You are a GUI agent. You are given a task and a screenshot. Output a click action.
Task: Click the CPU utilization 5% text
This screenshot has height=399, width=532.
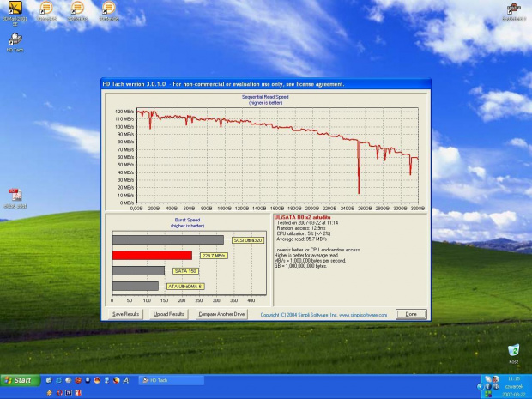tap(304, 233)
